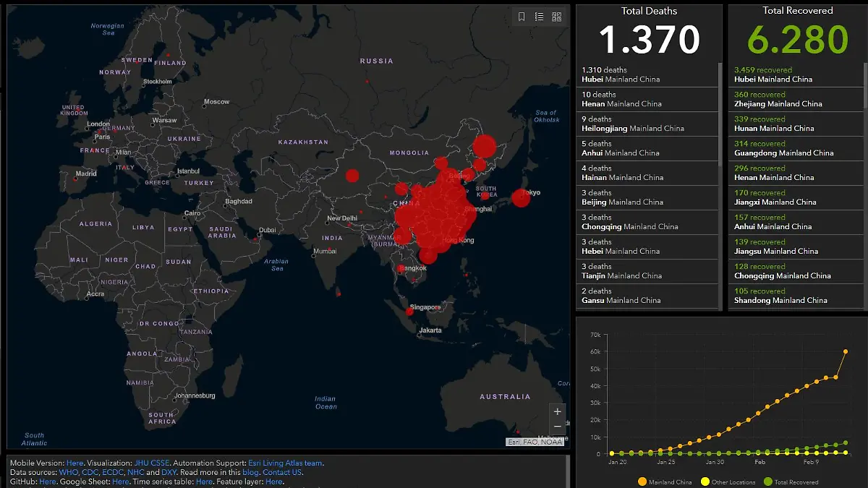The image size is (868, 488).
Task: Open the JHU CSSE link
Action: point(151,463)
